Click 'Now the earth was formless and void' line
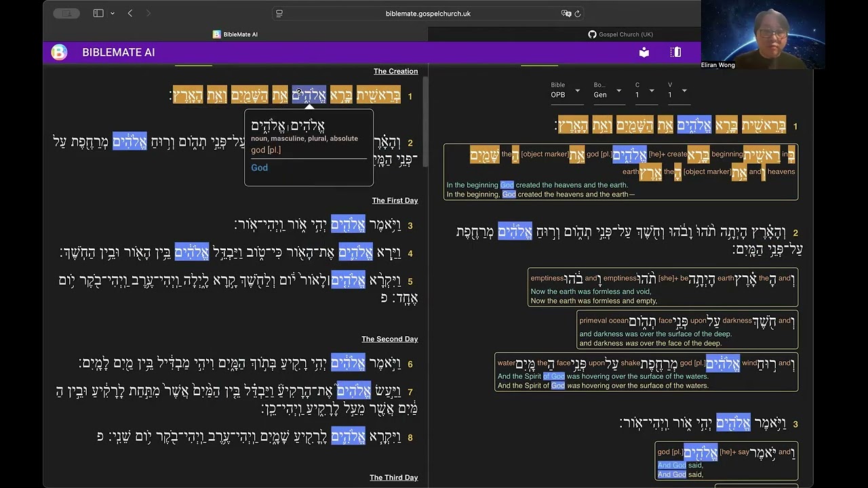 (x=589, y=291)
